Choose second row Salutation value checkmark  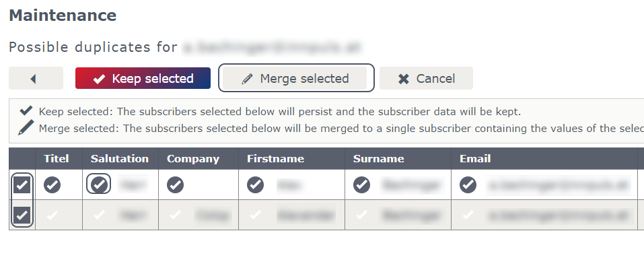99,215
